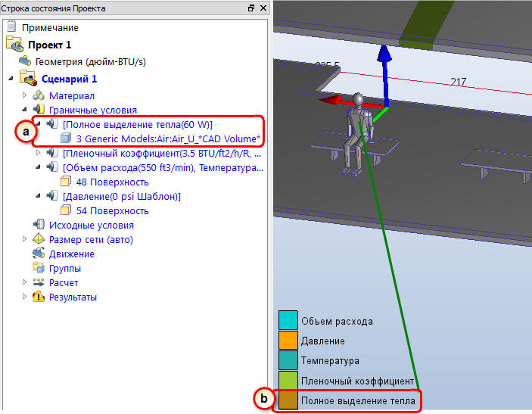Select Размер сети (авто) branch
Screen dimensions: 532x414
(91, 240)
